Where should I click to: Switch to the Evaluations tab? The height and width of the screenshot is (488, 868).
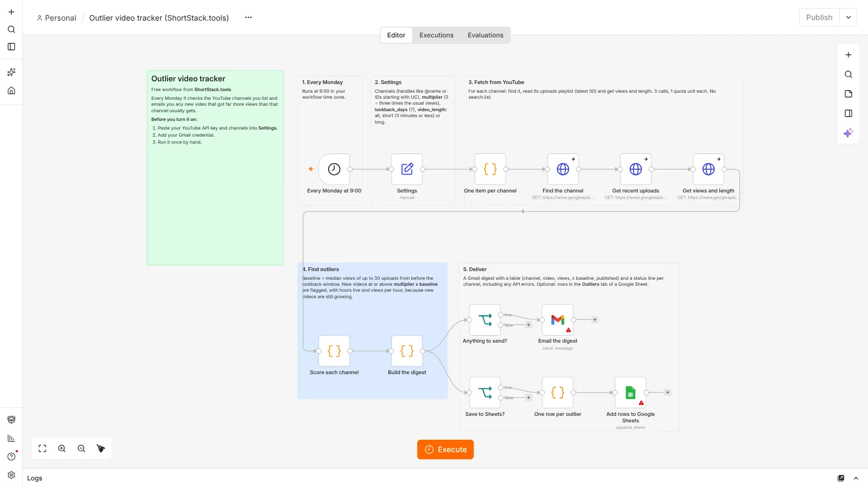(x=486, y=35)
